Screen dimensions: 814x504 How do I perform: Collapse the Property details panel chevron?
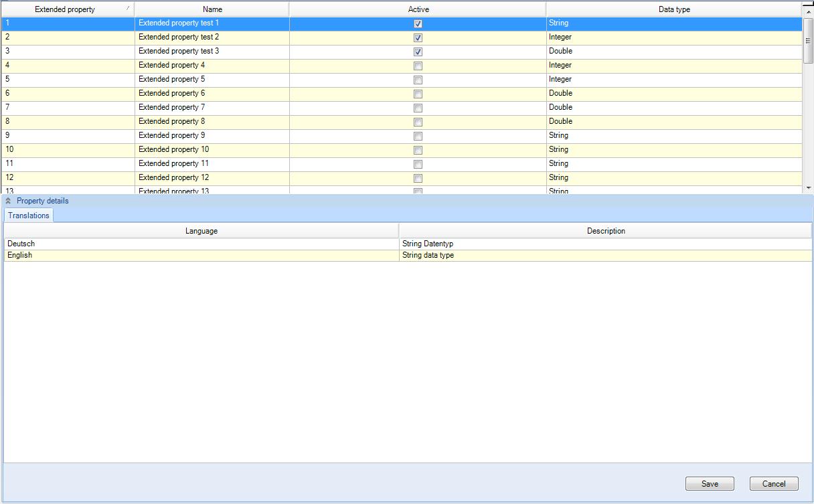point(8,201)
